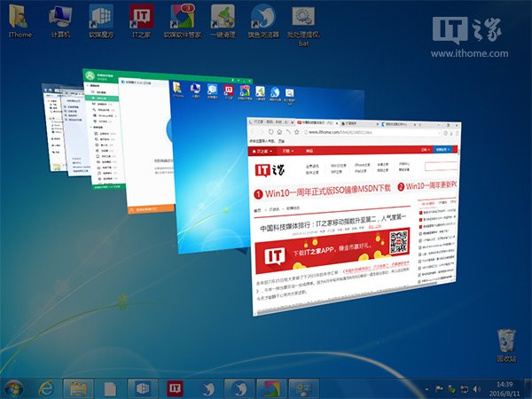Click the volume speaker tray icon
532x399 pixels.
pyautogui.click(x=475, y=387)
